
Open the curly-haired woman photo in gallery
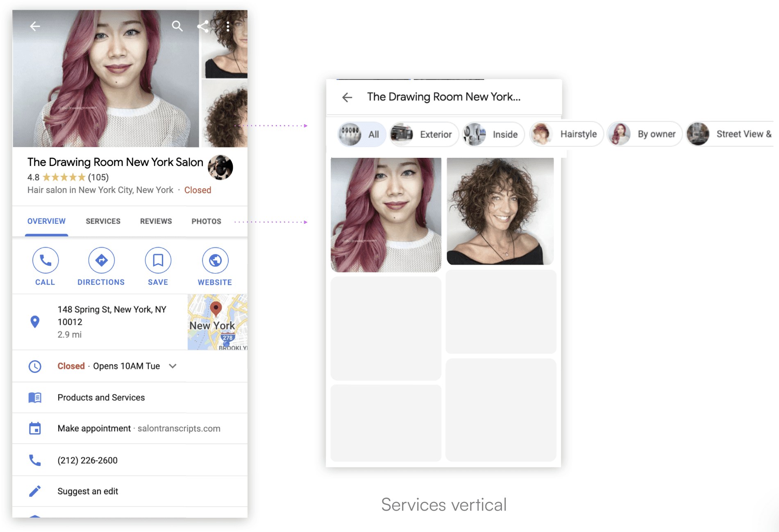(500, 211)
